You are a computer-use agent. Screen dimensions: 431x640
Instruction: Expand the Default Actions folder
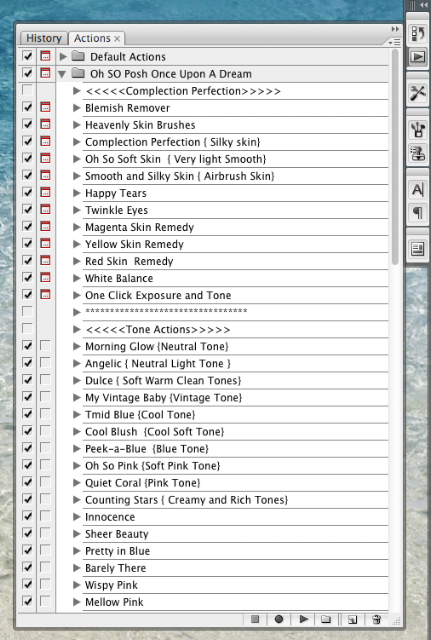(63, 57)
